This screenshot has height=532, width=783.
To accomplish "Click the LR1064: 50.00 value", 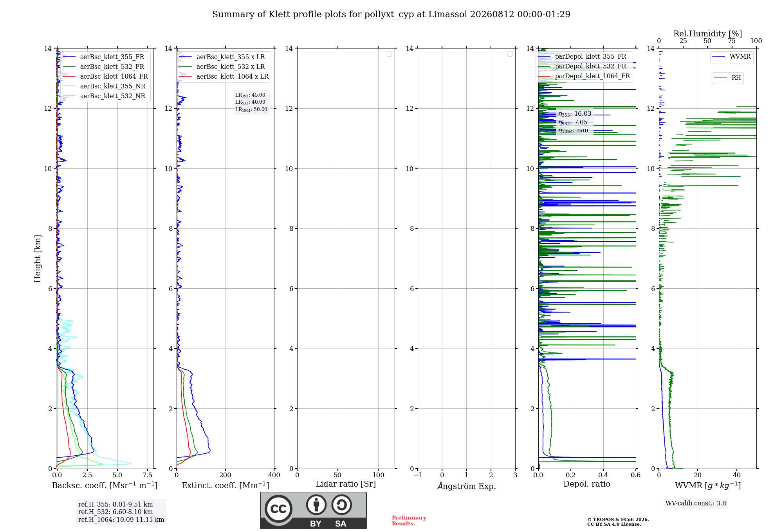I will tap(251, 110).
